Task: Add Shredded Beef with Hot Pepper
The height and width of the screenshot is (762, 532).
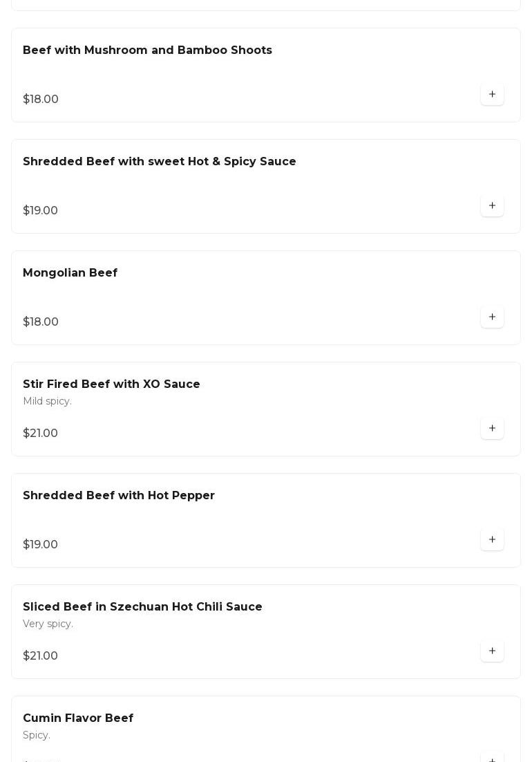Action: pyautogui.click(x=492, y=540)
